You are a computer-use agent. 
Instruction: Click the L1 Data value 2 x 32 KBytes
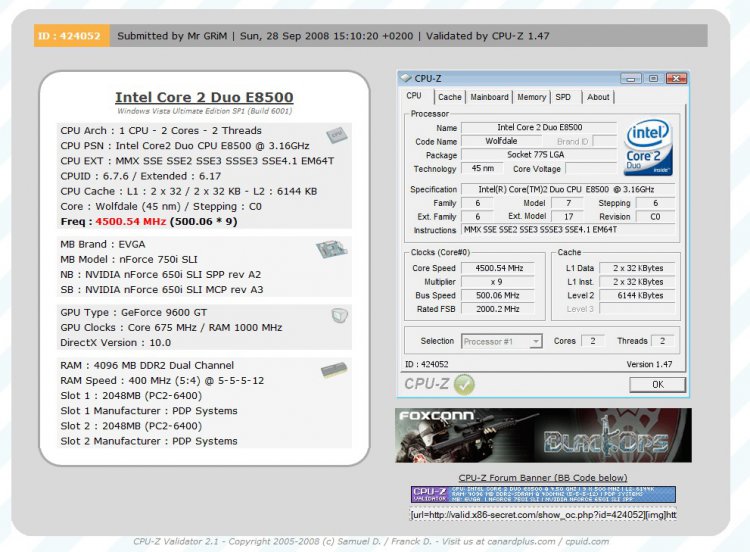638,268
